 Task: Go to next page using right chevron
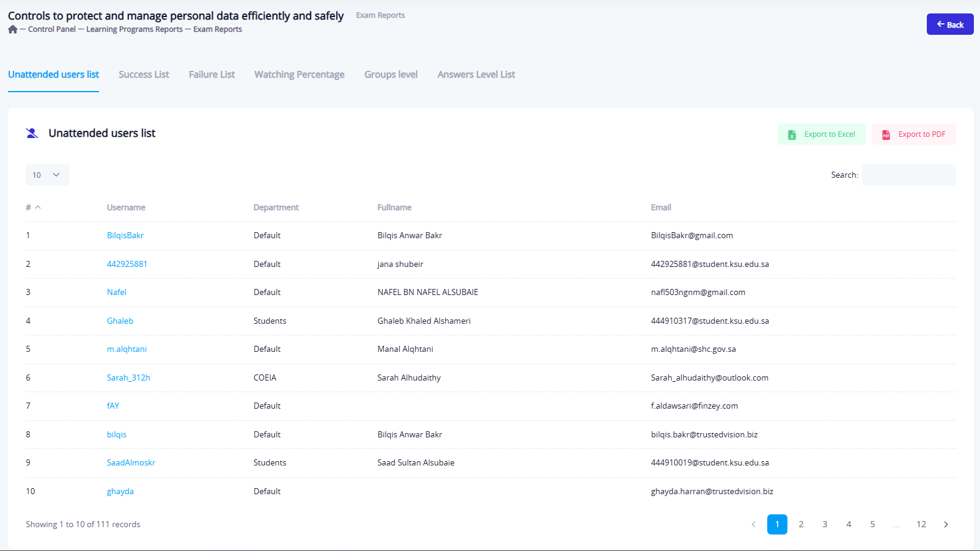point(946,524)
